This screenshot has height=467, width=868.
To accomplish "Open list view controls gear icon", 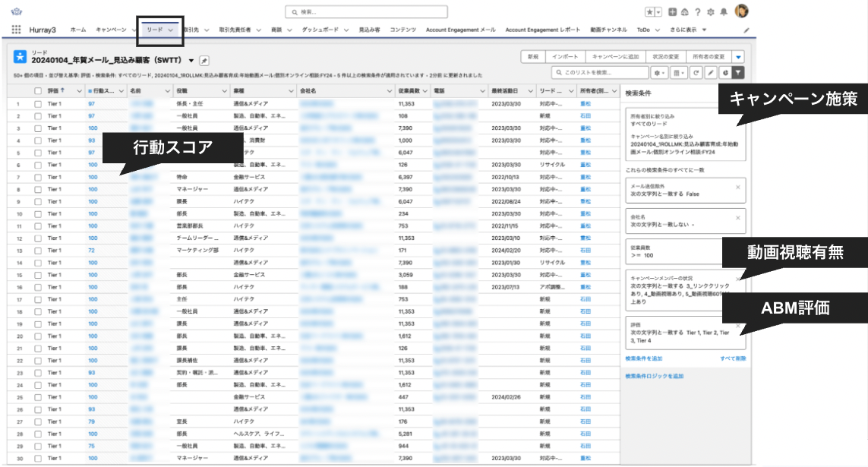I will point(657,74).
